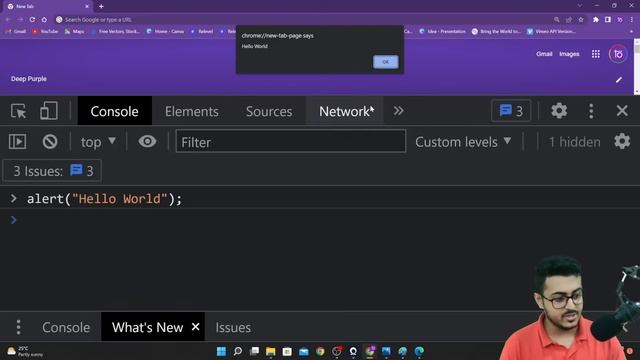Show more DevTools tabs with double chevron

pos(398,111)
